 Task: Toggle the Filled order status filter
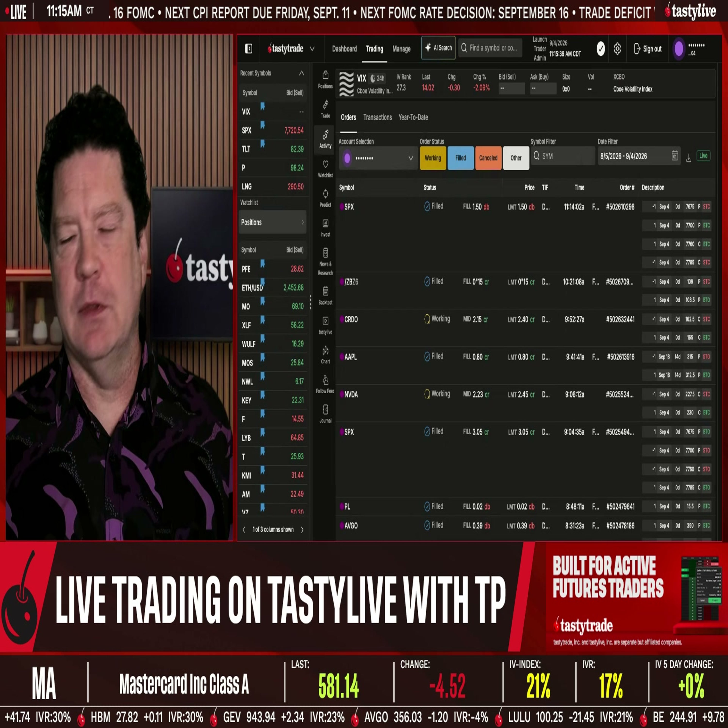pyautogui.click(x=461, y=158)
